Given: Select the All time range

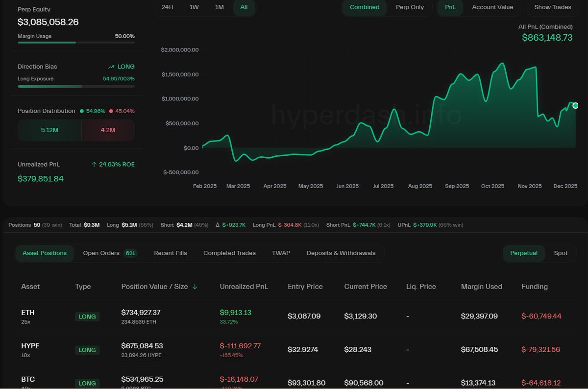Looking at the screenshot, I should click(244, 7).
